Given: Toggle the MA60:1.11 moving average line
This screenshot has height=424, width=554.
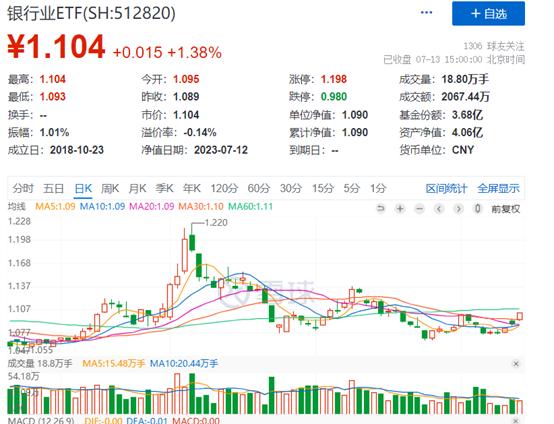Looking at the screenshot, I should (x=251, y=206).
